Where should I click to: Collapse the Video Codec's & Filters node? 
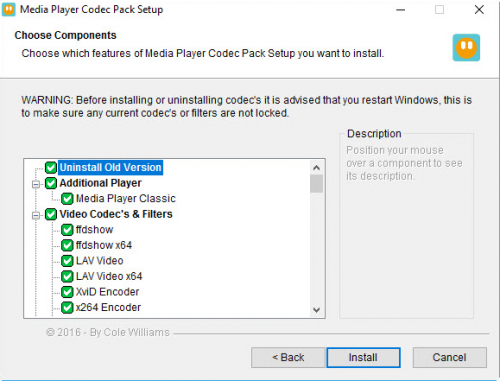36,215
